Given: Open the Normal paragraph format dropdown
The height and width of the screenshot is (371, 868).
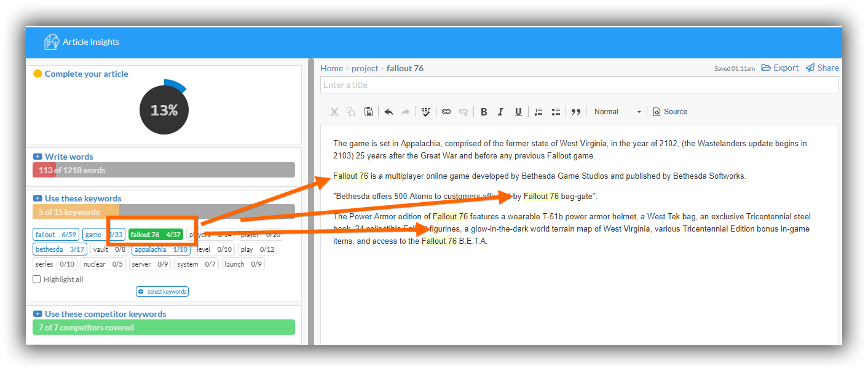Looking at the screenshot, I should 617,112.
